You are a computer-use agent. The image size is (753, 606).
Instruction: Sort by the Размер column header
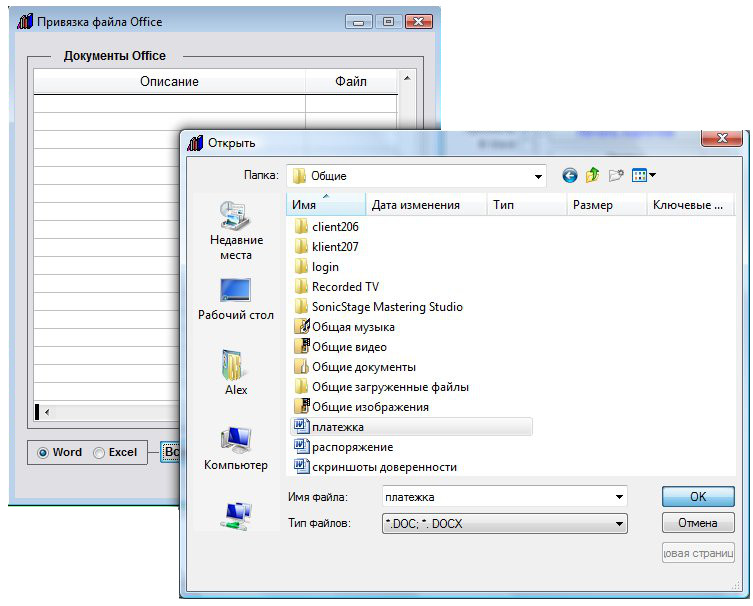tap(607, 205)
